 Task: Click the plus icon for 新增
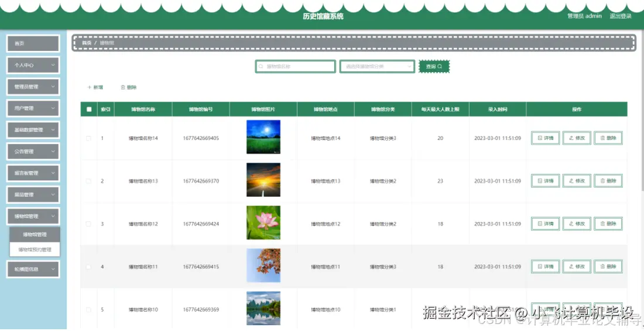pyautogui.click(x=90, y=87)
